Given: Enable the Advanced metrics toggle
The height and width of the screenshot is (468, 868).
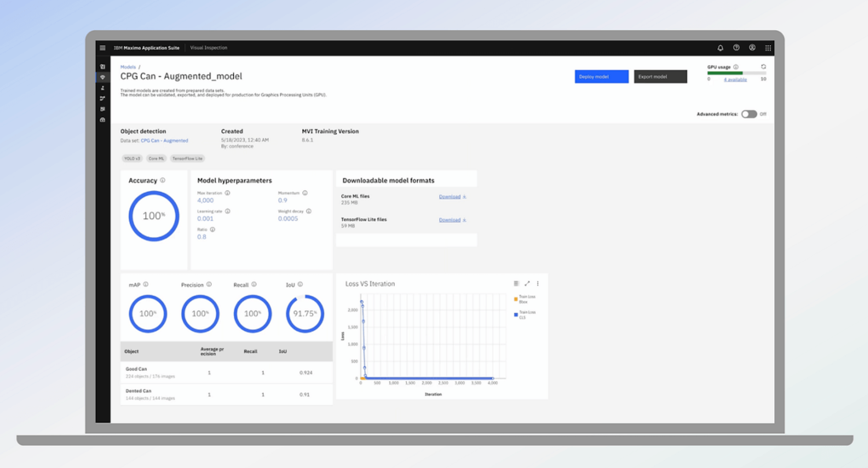Looking at the screenshot, I should pos(750,115).
